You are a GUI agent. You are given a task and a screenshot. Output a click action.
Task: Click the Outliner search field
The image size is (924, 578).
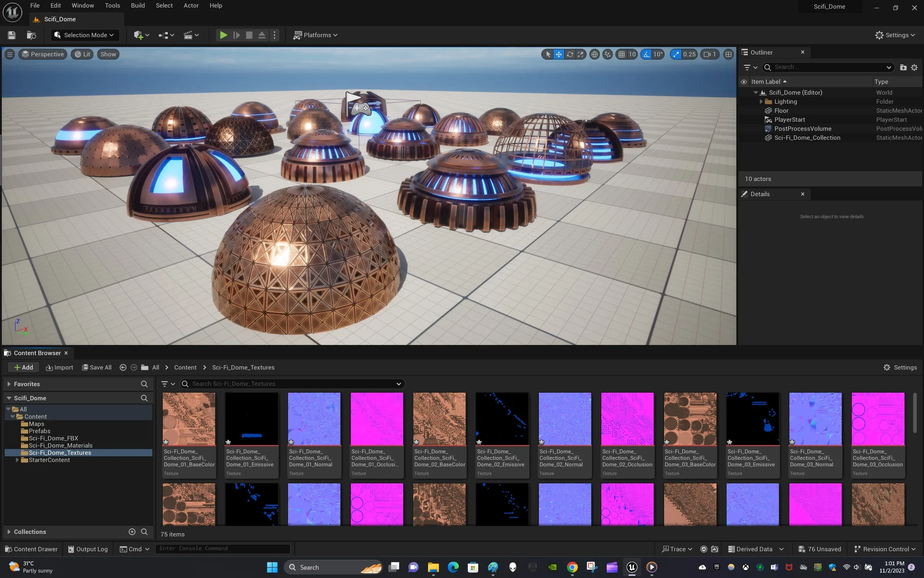(x=828, y=67)
